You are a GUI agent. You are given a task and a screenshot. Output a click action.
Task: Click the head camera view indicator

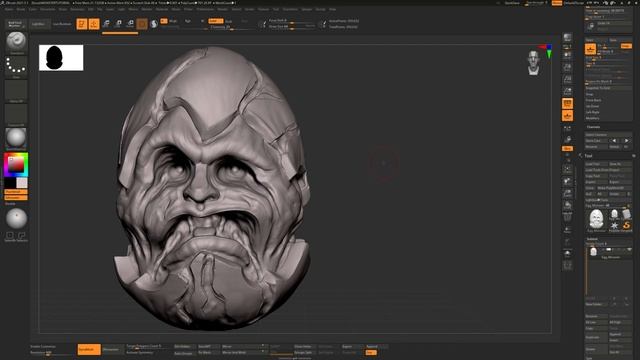pos(533,63)
